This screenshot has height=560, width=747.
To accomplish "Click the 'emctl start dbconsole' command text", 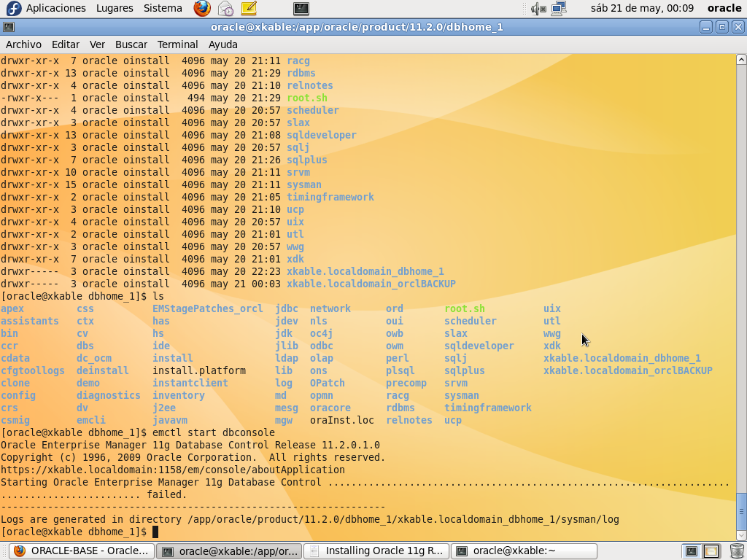I will point(214,432).
